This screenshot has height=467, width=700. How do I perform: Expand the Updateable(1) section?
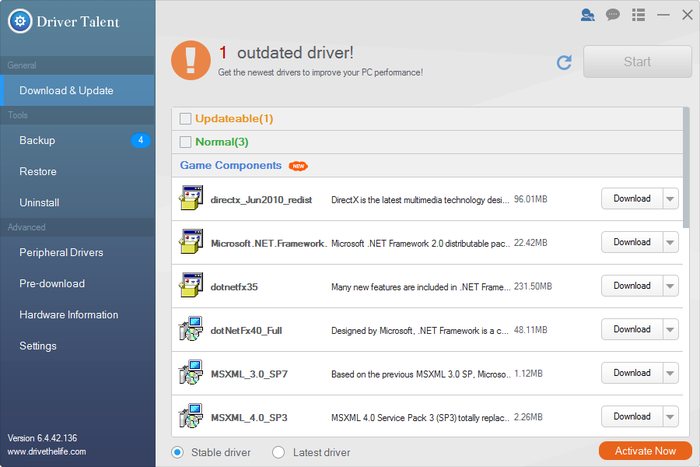427,119
